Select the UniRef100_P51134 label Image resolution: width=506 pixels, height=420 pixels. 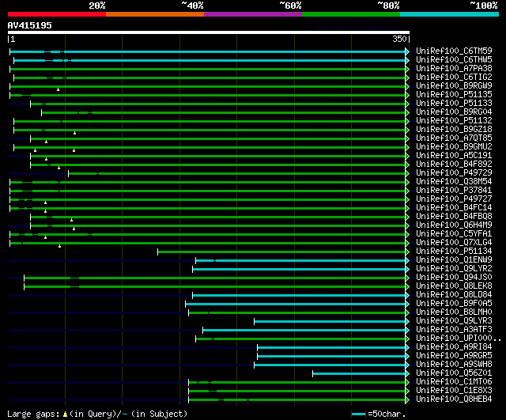[454, 252]
